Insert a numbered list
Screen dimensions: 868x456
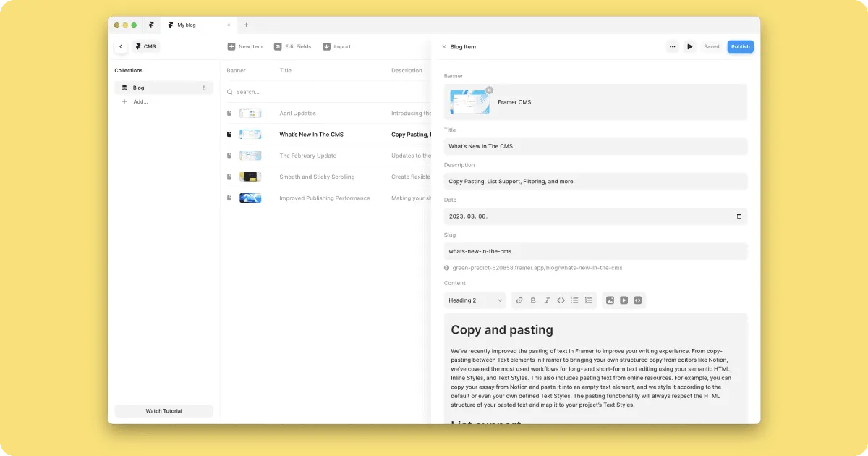[x=588, y=300]
